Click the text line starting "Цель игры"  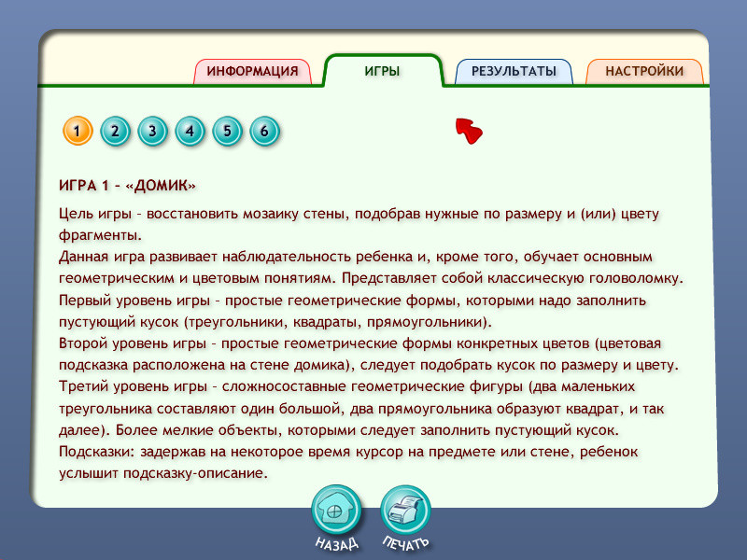359,215
